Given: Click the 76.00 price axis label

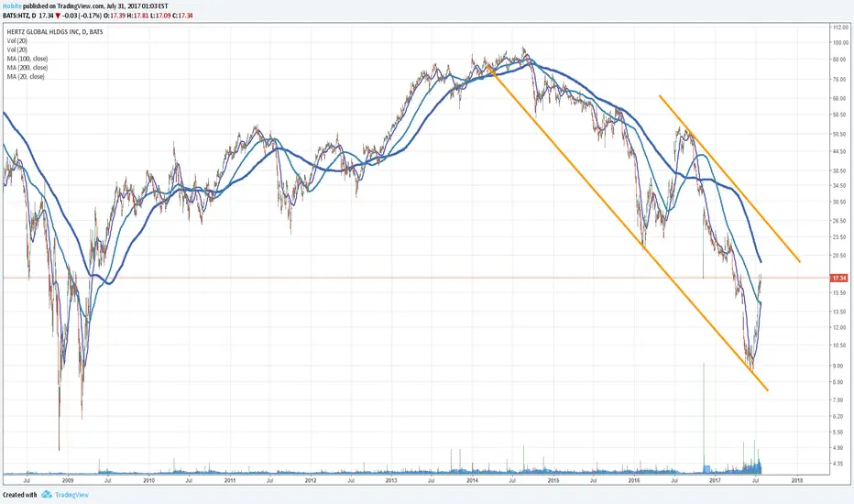Looking at the screenshot, I should click(x=840, y=80).
